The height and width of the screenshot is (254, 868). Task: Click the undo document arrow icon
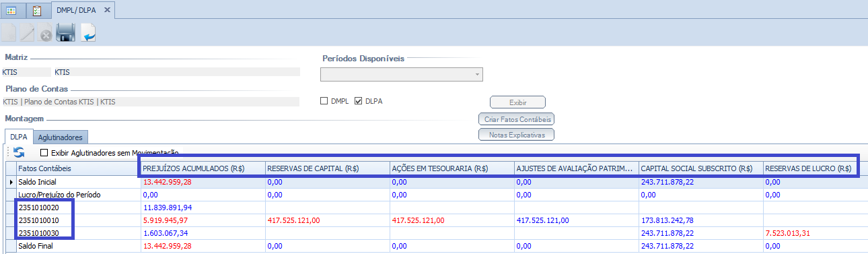click(x=88, y=32)
